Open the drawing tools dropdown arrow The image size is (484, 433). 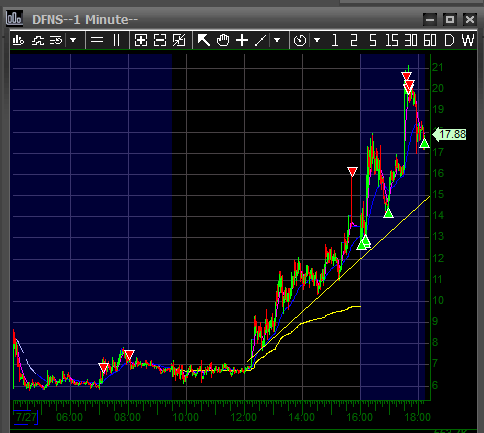coord(277,41)
